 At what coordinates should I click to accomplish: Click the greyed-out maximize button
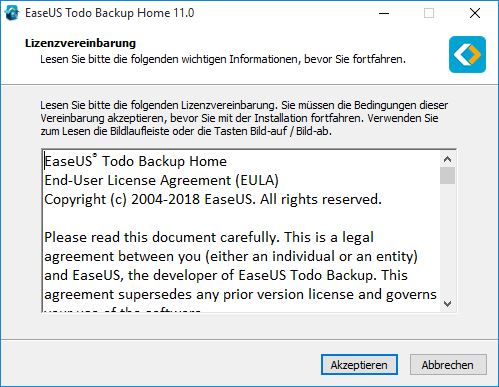click(x=429, y=13)
